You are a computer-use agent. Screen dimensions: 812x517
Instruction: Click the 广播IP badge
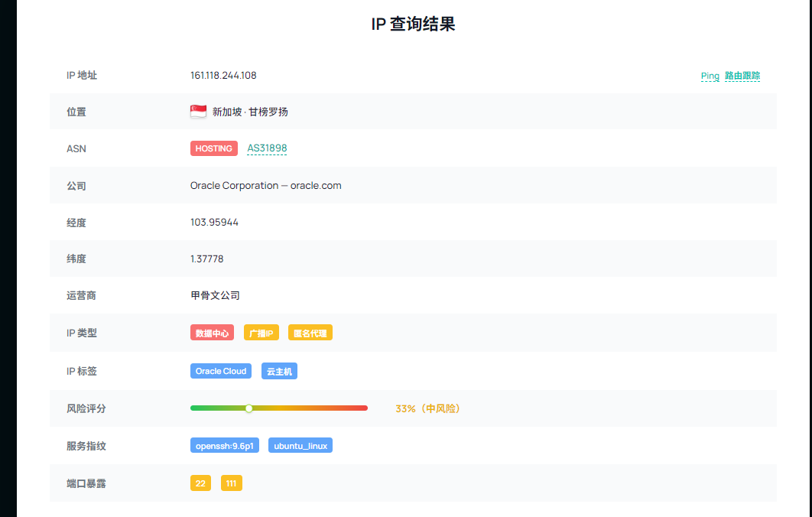coord(261,332)
